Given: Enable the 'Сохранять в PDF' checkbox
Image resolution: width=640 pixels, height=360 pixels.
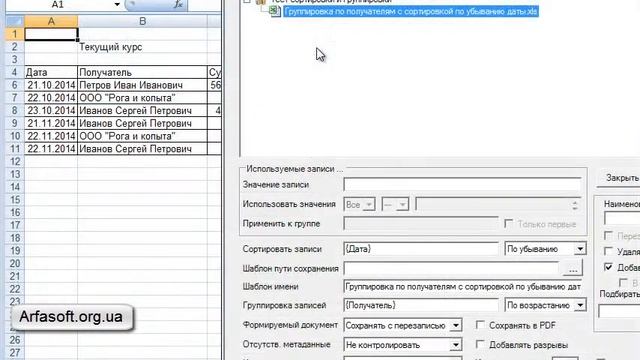Looking at the screenshot, I should pos(480,325).
